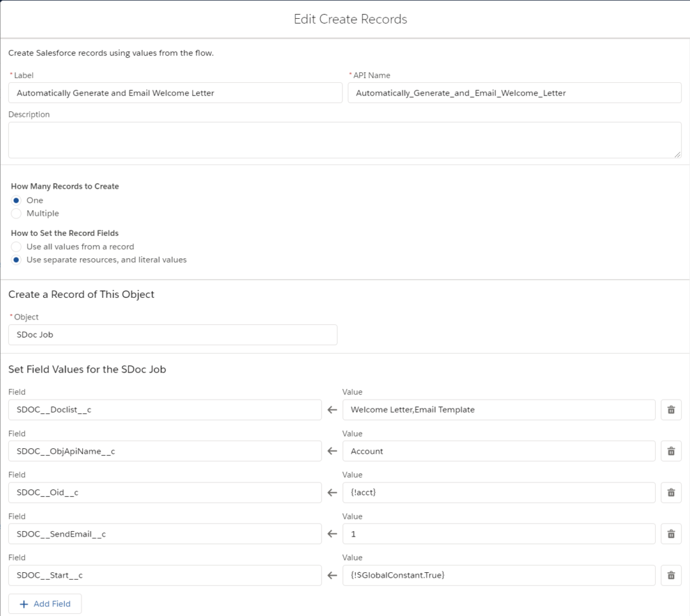This screenshot has width=690, height=616.
Task: Click the arrow beside SDOC__Start__c
Action: click(332, 575)
